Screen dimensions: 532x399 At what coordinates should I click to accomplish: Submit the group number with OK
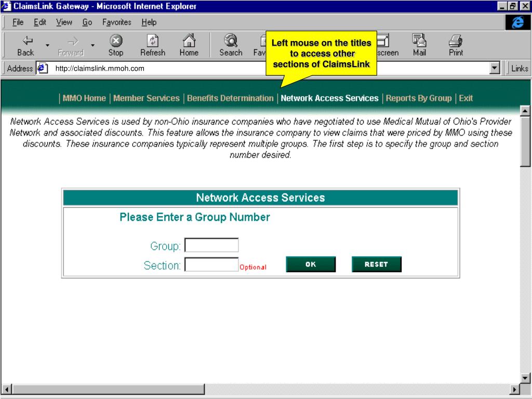tap(311, 264)
